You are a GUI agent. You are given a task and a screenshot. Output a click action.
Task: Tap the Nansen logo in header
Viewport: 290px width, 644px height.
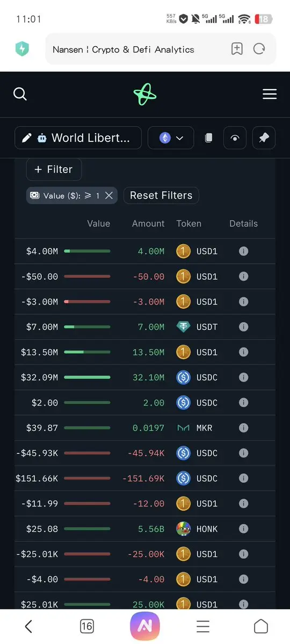pyautogui.click(x=145, y=94)
